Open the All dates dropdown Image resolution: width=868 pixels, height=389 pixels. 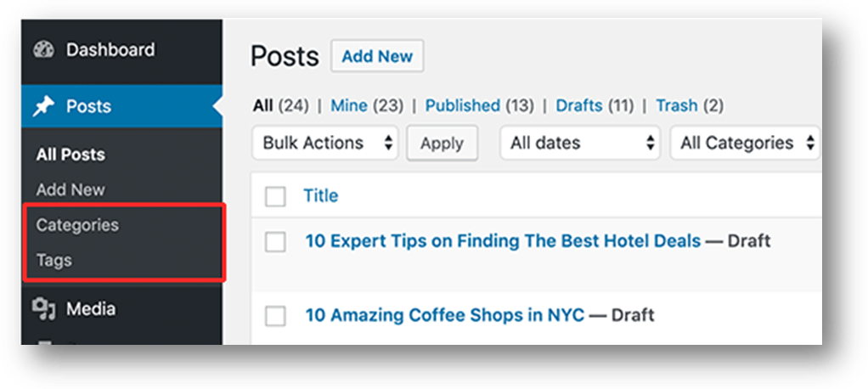click(x=579, y=143)
